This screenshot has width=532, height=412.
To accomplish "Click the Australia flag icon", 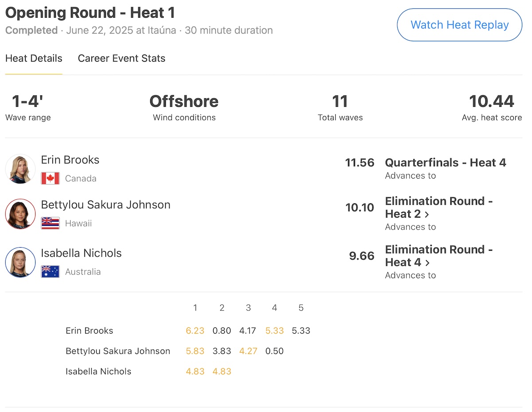I will (50, 272).
